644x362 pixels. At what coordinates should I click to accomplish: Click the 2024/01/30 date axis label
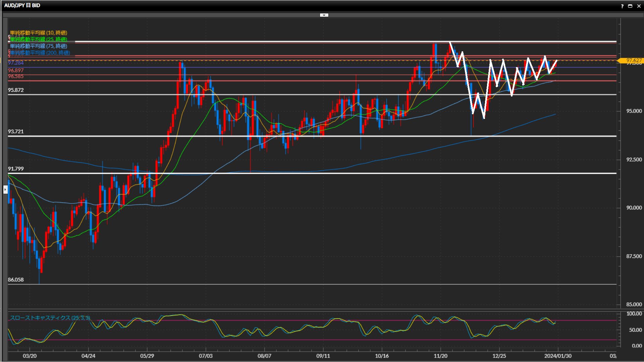pyautogui.click(x=557, y=356)
